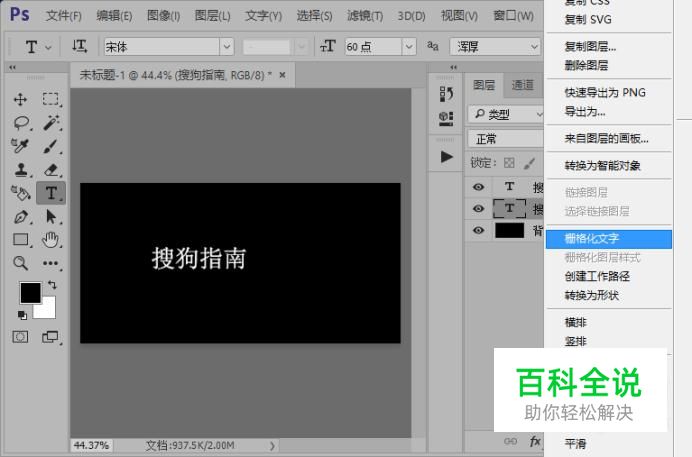This screenshot has height=457, width=692.
Task: Click the layer fx styles icon
Action: pyautogui.click(x=535, y=441)
